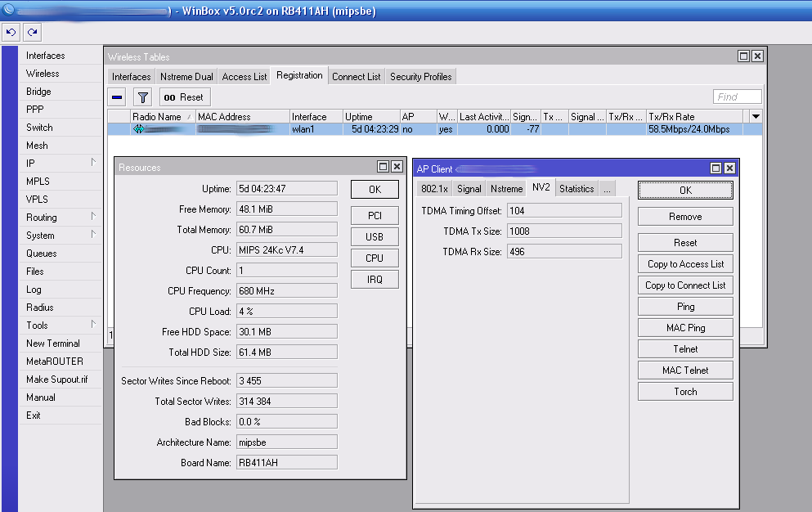812x512 pixels.
Task: Click the undo arrow icon
Action: click(x=11, y=33)
